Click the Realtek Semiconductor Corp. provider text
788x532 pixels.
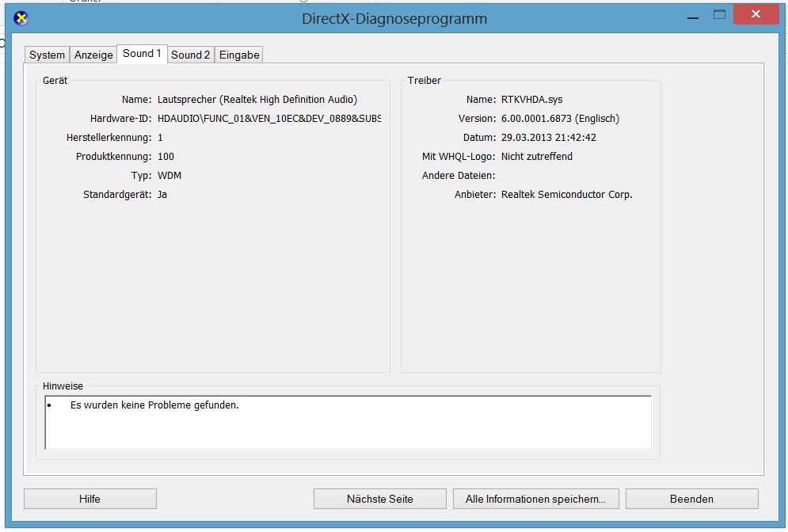(x=566, y=195)
